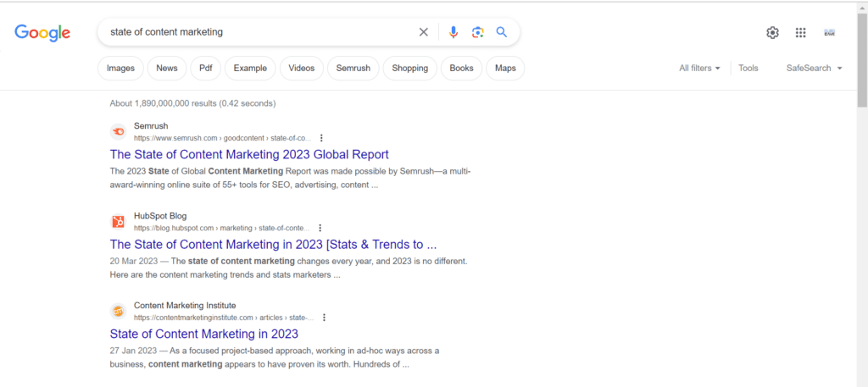Click the blog.hubspot.com URL breadcrumb
Screen dimensions: 868x387
(222, 228)
